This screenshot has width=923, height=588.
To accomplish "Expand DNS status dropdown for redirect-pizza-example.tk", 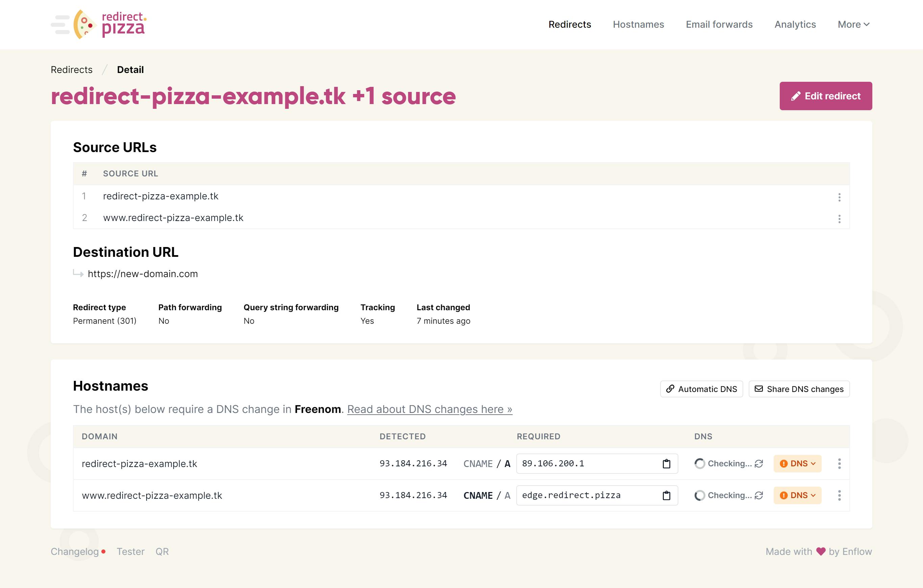I will tap(797, 464).
